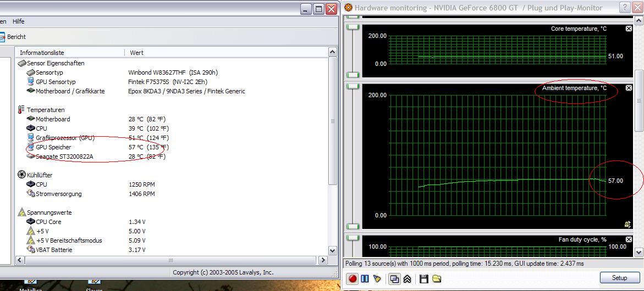Click Hardware monitoring's scrollbar down arrow

click(639, 251)
